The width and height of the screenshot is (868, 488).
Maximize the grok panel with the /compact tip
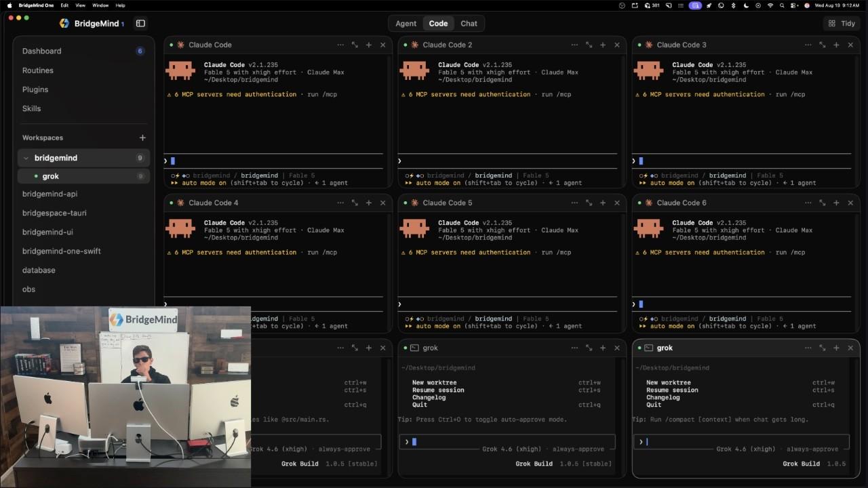[823, 348]
